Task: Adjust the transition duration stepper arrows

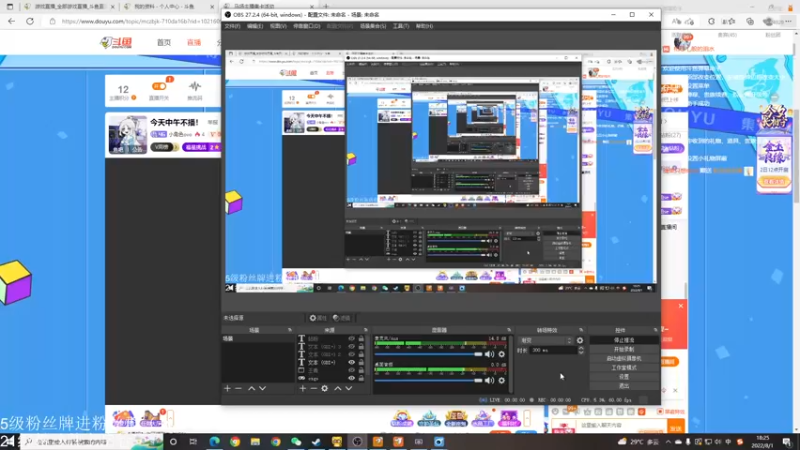Action: (581, 351)
